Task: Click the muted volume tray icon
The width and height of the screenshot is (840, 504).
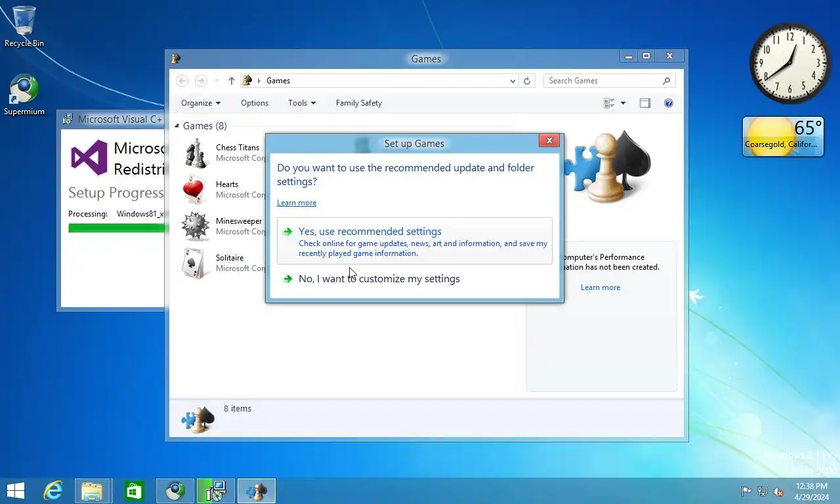Action: point(778,491)
